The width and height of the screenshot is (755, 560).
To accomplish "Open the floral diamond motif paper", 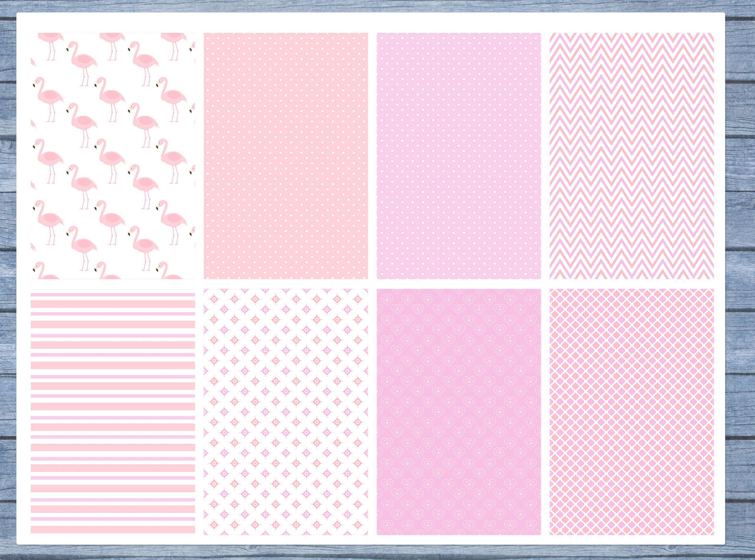I will point(285,411).
